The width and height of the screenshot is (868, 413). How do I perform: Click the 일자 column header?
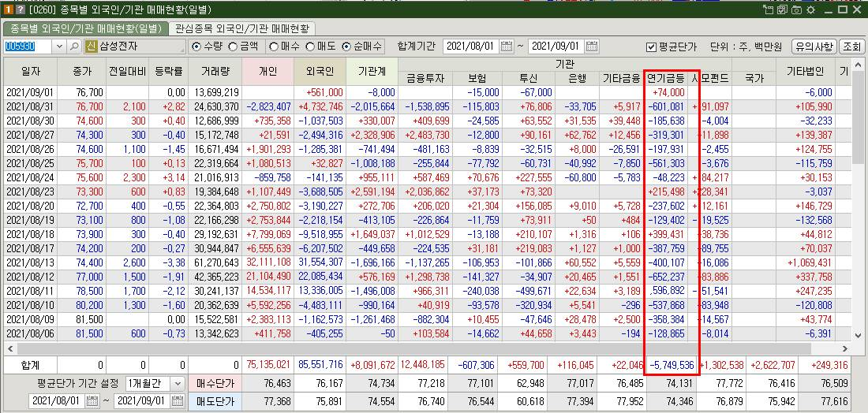(x=31, y=71)
